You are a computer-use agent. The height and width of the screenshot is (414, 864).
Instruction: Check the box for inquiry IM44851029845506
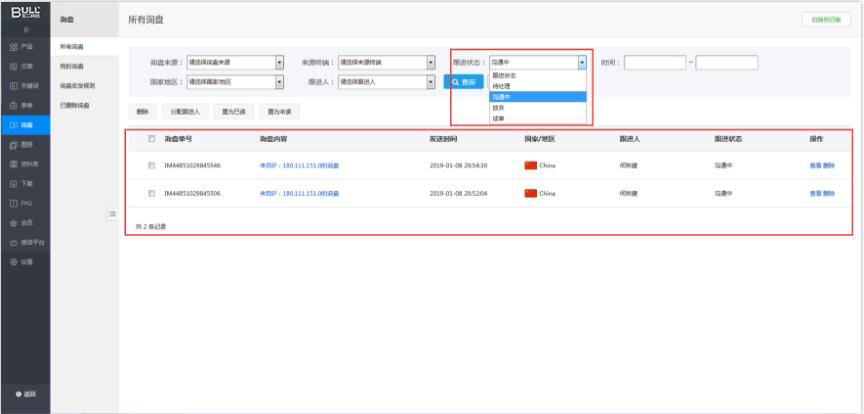151,193
